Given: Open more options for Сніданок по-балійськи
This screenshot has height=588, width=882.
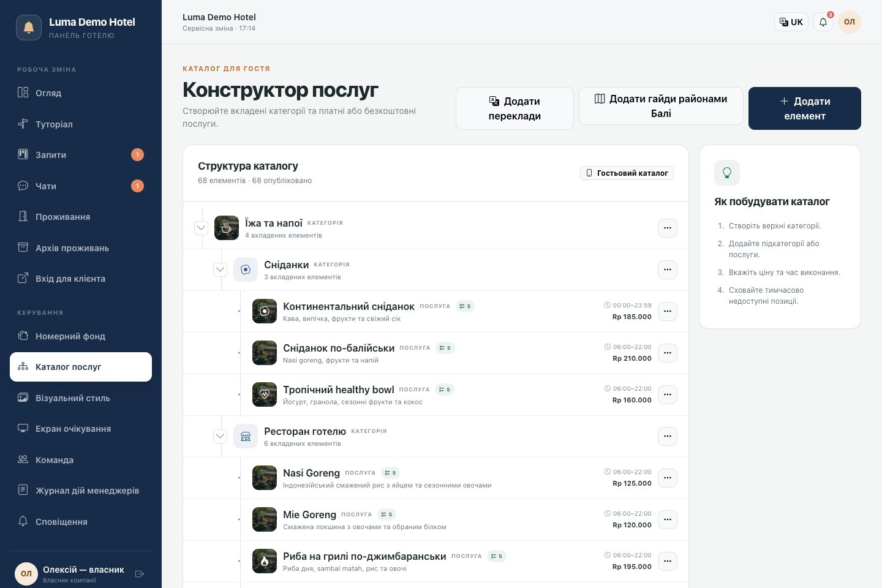Looking at the screenshot, I should [668, 353].
